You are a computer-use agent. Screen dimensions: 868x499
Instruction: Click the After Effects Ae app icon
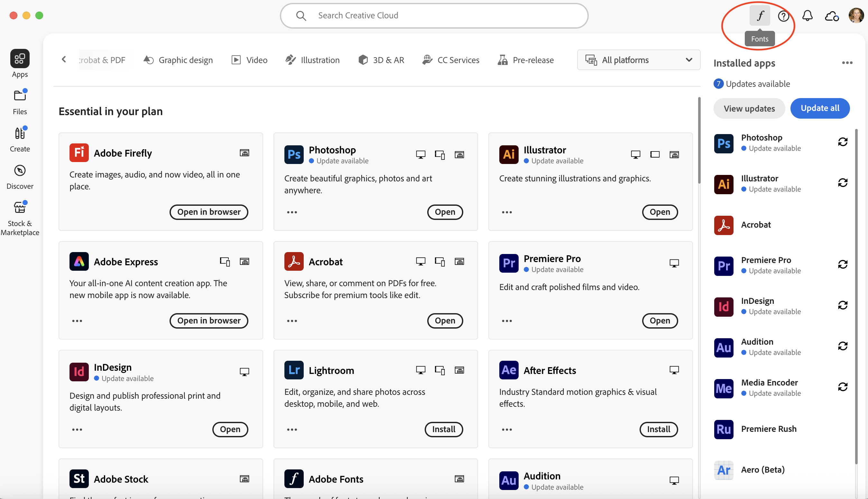coord(509,370)
